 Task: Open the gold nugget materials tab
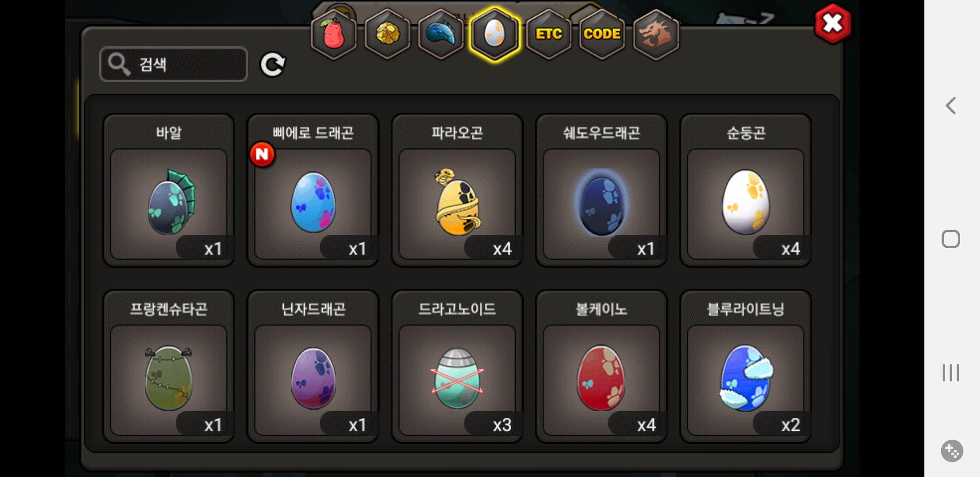pyautogui.click(x=388, y=34)
